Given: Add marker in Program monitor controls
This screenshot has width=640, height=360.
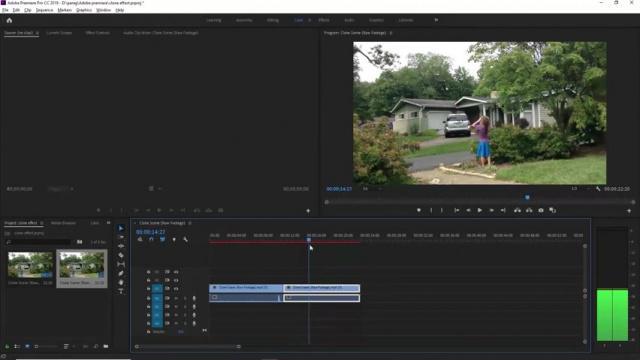Looking at the screenshot, I should [x=419, y=210].
